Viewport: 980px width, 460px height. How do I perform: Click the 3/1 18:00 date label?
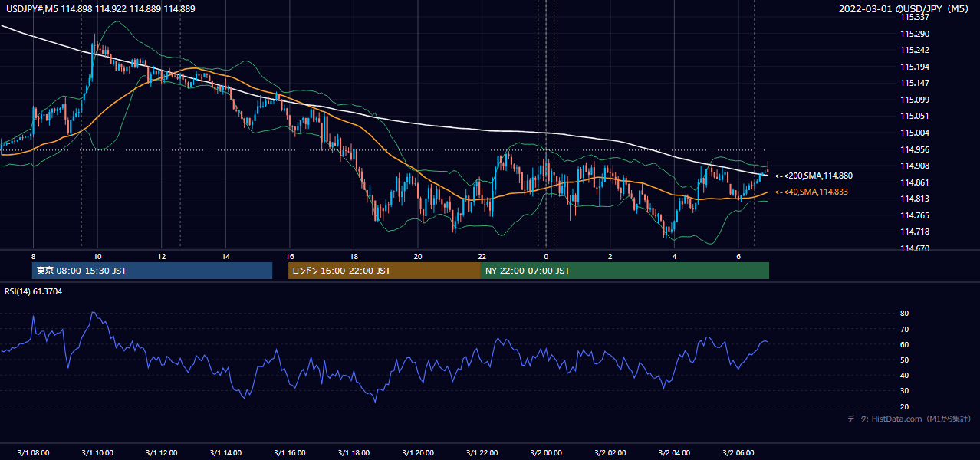pyautogui.click(x=354, y=452)
